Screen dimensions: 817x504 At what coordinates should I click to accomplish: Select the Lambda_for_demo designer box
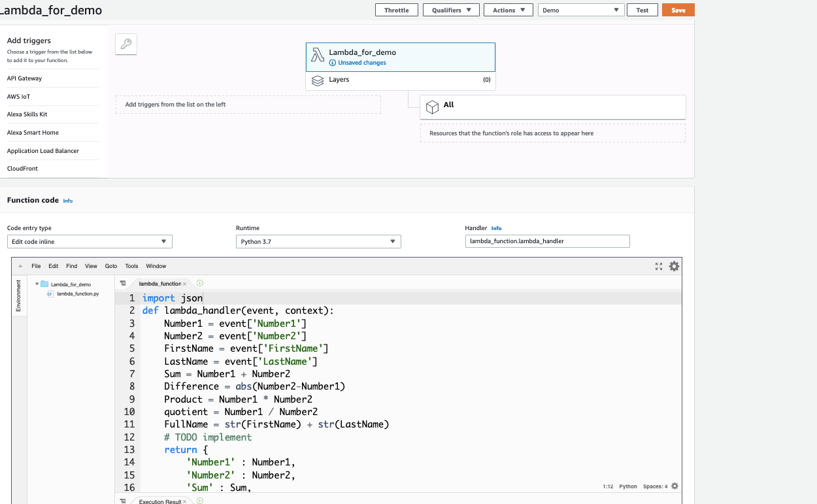400,57
